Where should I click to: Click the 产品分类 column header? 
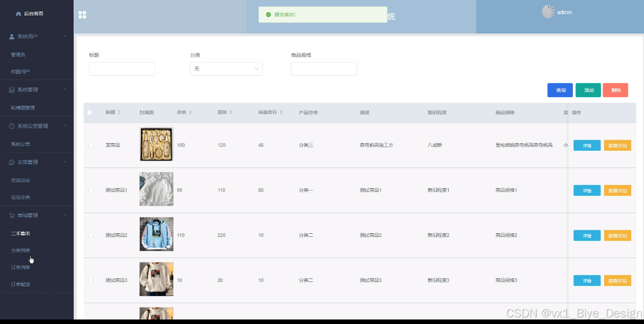click(x=308, y=113)
